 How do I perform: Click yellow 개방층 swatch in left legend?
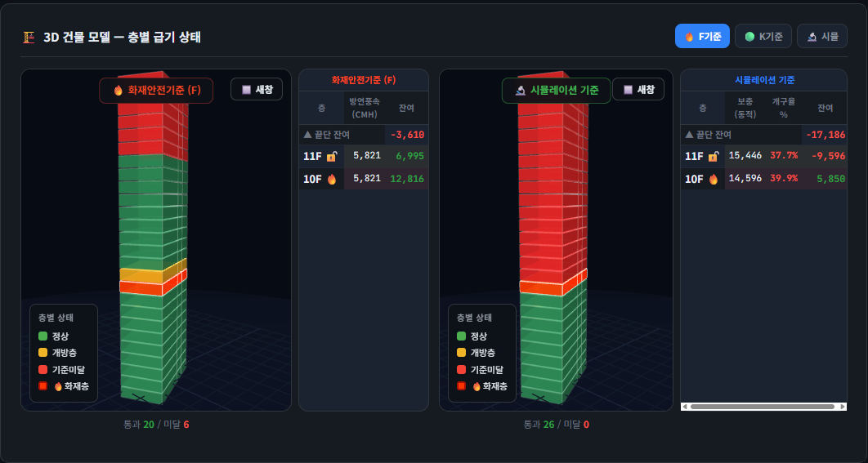tap(43, 353)
